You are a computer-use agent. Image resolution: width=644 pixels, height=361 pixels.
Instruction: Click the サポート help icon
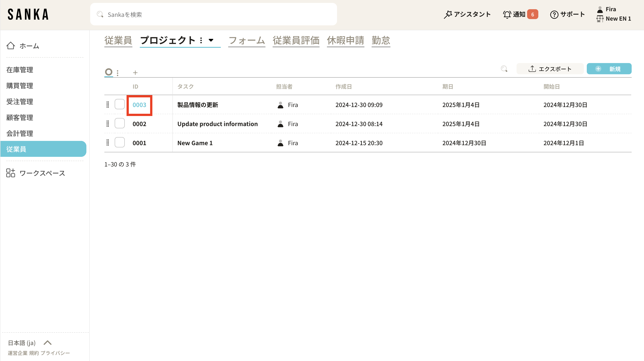coord(554,15)
